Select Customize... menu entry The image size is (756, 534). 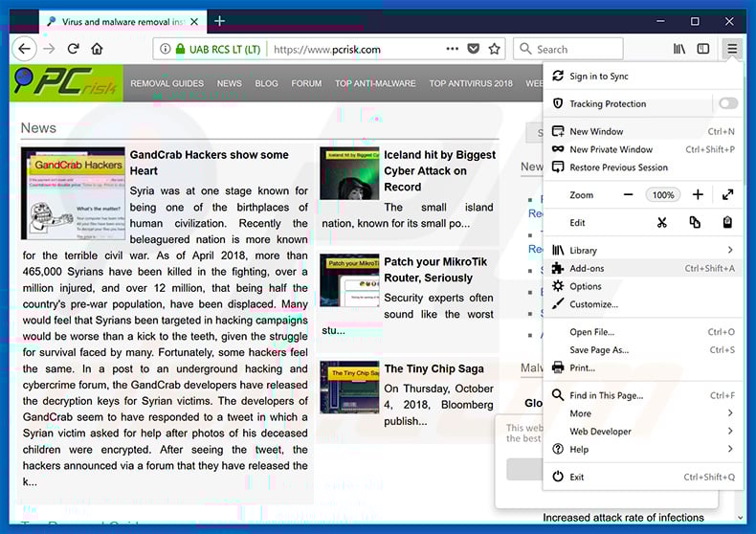(x=643, y=304)
